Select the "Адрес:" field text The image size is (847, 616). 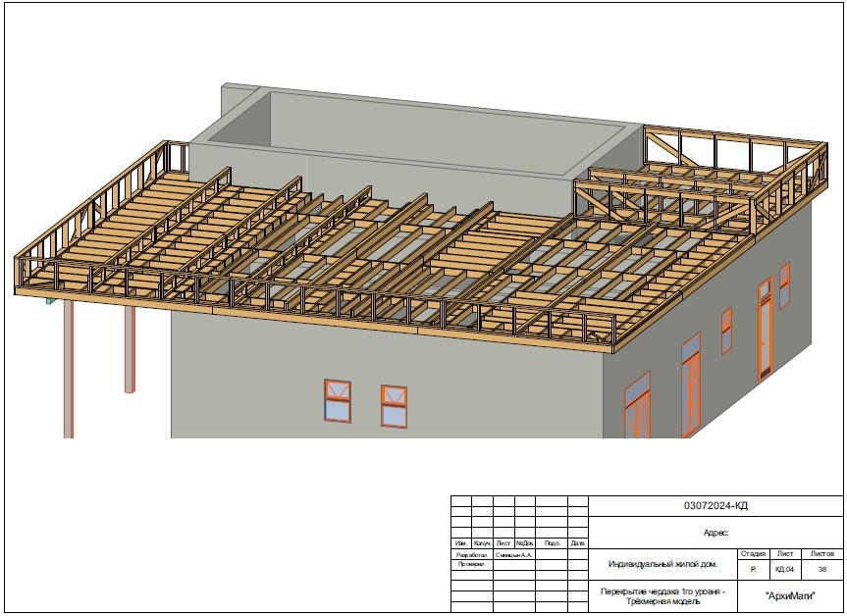(715, 533)
